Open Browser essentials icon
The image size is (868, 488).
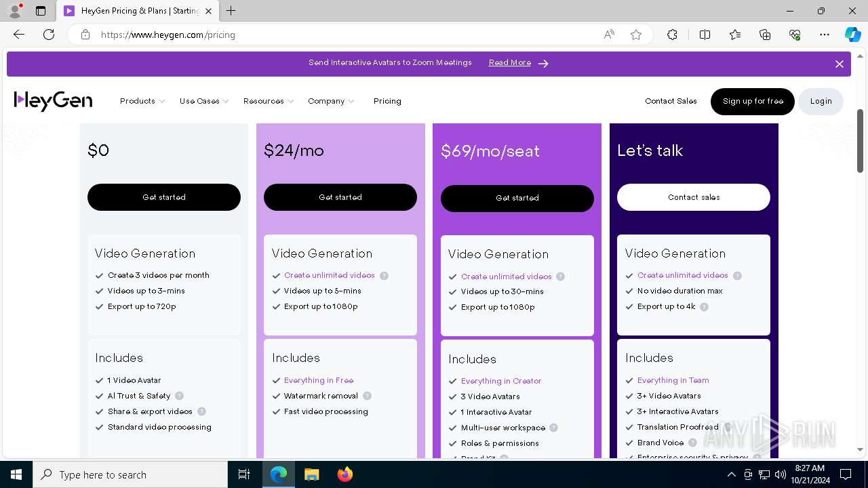(795, 35)
